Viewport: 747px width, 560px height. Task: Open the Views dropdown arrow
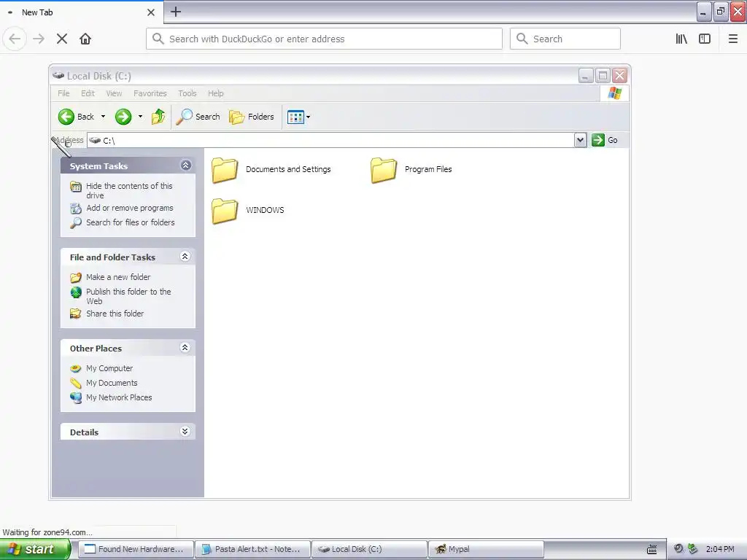click(x=309, y=117)
